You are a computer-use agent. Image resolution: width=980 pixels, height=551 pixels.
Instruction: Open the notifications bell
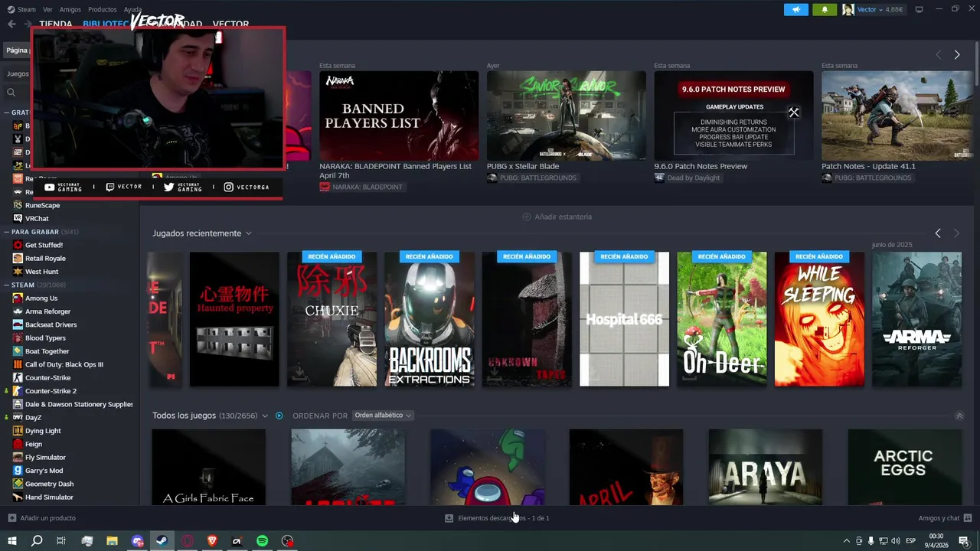(825, 9)
